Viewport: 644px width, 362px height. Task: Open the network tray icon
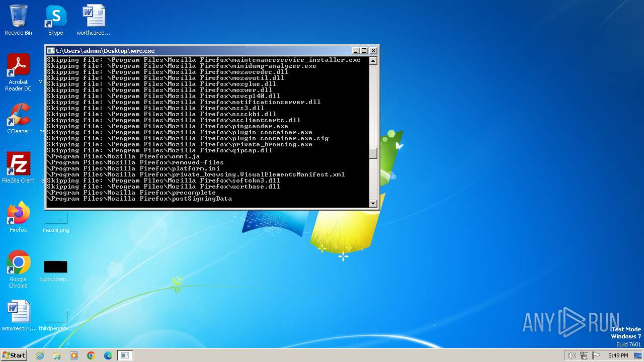pos(584,355)
